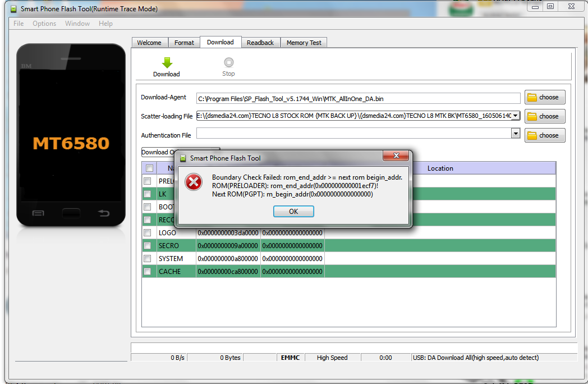Check the BOOT row checkbox
The width and height of the screenshot is (588, 384).
coord(148,207)
